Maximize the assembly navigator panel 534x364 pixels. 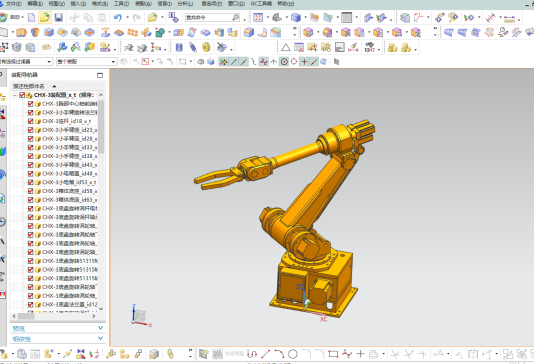pos(100,75)
